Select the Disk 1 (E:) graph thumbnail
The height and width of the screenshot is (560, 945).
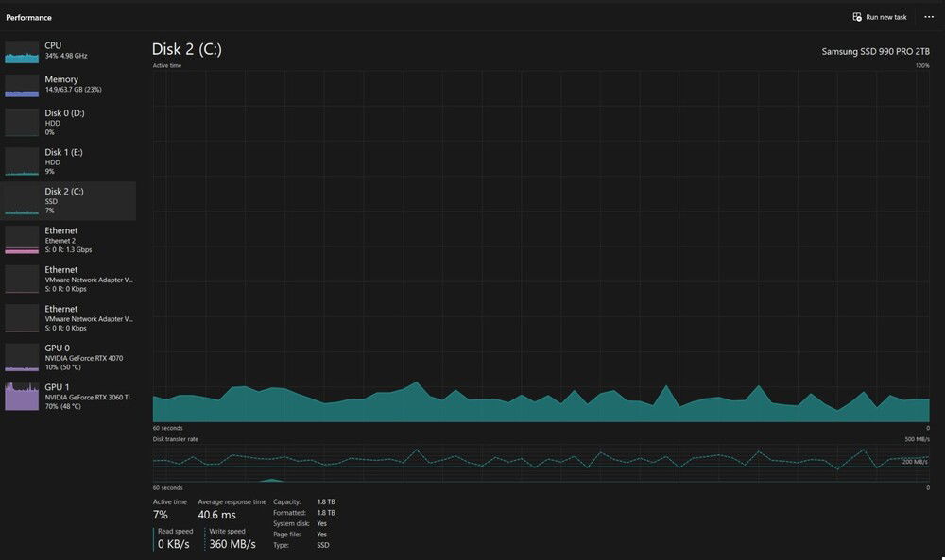[x=22, y=161]
